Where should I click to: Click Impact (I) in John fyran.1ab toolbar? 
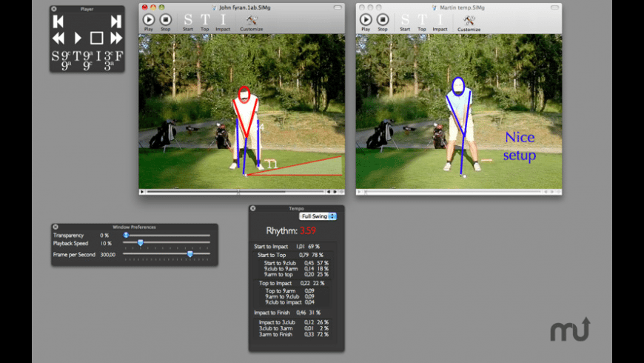pyautogui.click(x=223, y=22)
